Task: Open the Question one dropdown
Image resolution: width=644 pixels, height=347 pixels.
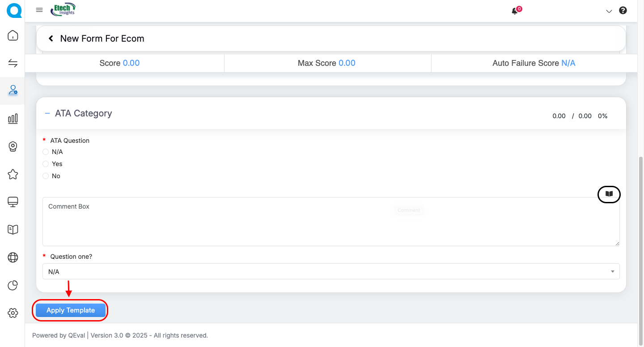Action: pos(331,272)
